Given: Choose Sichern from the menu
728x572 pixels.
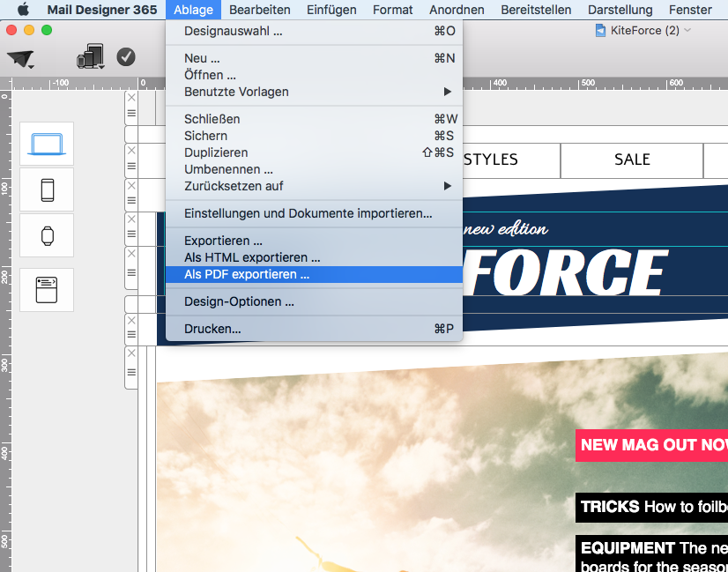Looking at the screenshot, I should pos(315,136).
